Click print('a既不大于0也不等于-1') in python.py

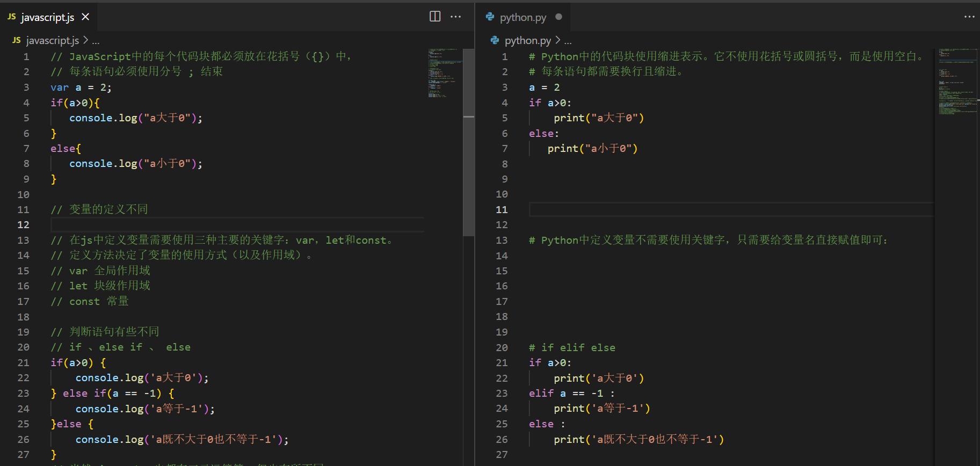(x=639, y=439)
